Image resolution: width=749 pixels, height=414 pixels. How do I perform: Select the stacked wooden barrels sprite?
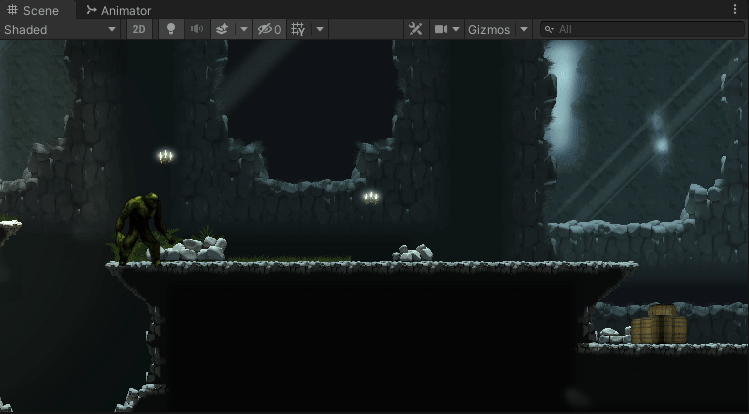click(x=659, y=325)
